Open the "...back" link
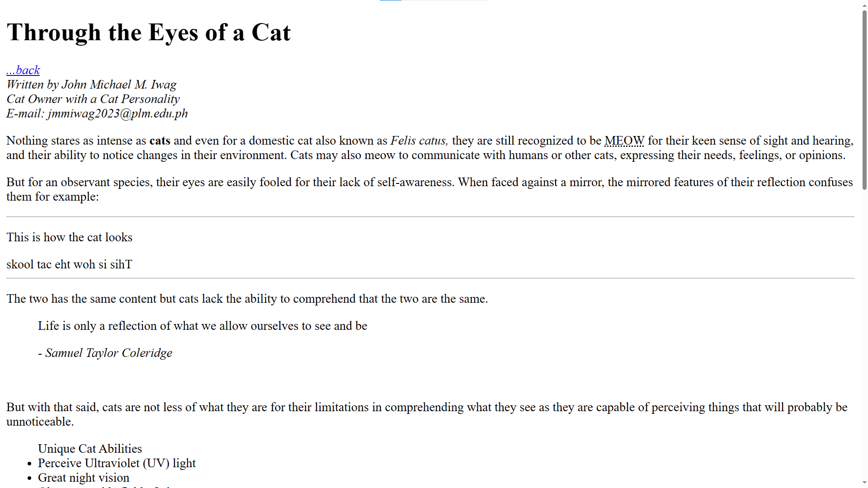Viewport: 868px width, 488px height. coord(23,70)
